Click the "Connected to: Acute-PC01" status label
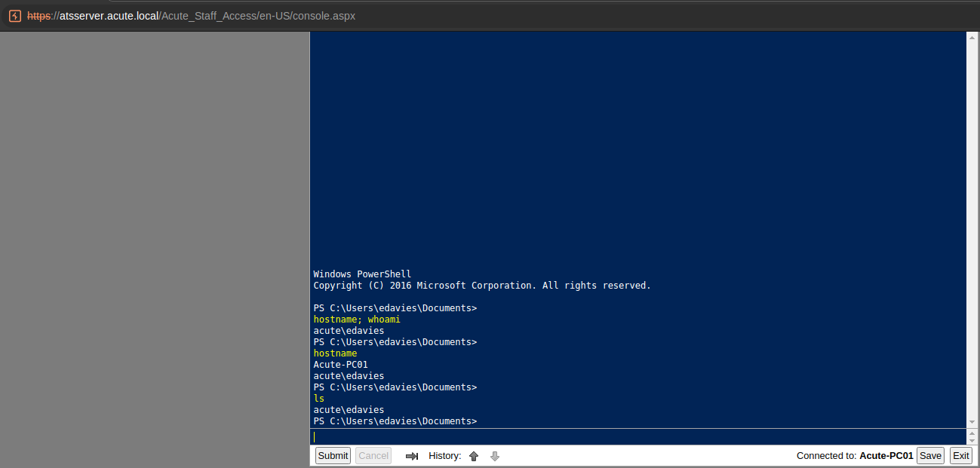Viewport: 980px width, 468px height. [x=854, y=456]
